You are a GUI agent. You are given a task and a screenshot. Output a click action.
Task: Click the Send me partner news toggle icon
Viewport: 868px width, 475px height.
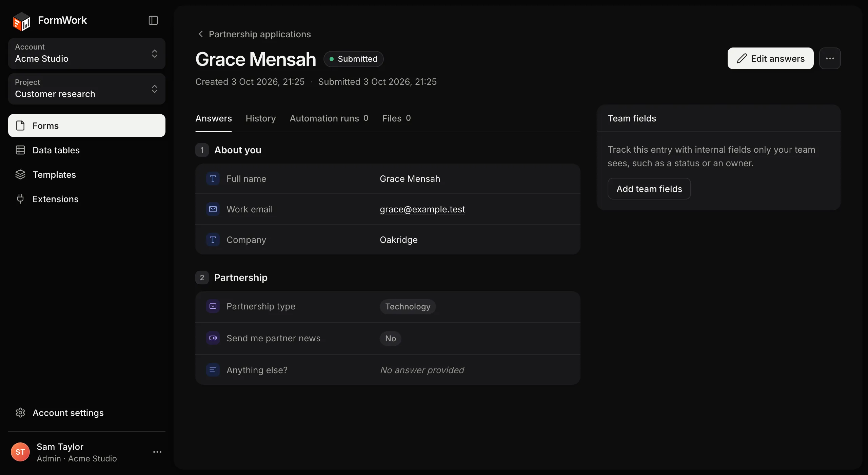213,338
